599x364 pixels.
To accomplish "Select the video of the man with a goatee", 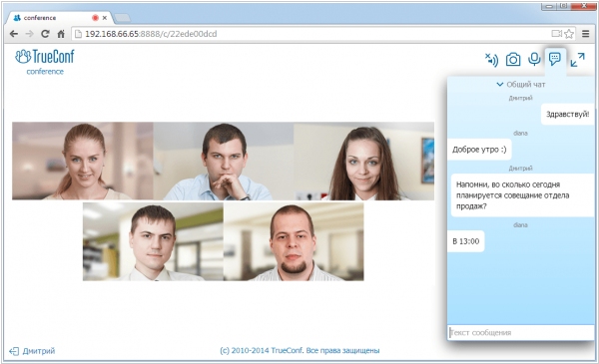I will pos(294,242).
